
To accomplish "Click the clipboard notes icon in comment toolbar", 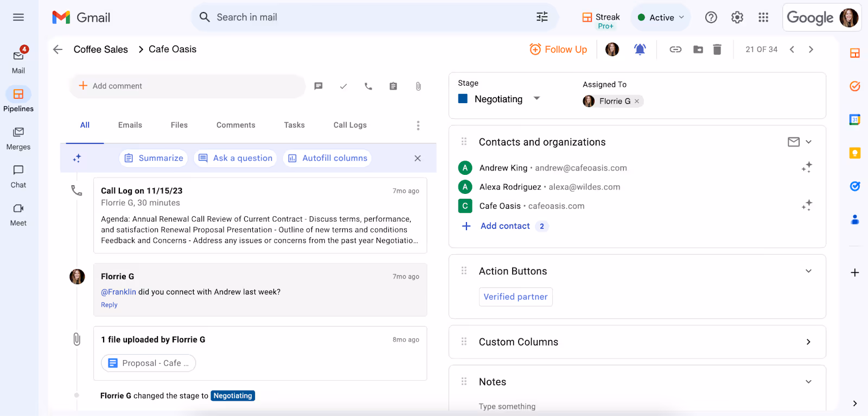I will pyautogui.click(x=393, y=86).
